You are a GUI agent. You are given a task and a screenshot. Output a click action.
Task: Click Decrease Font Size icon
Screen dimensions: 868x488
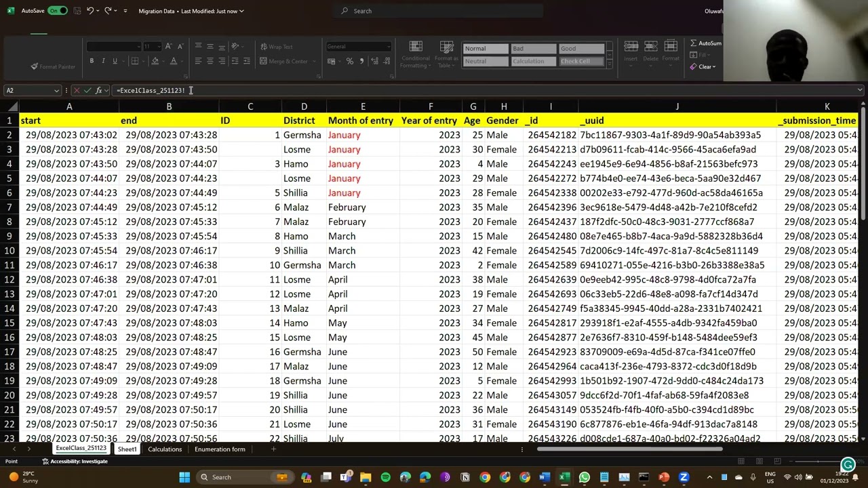point(180,46)
